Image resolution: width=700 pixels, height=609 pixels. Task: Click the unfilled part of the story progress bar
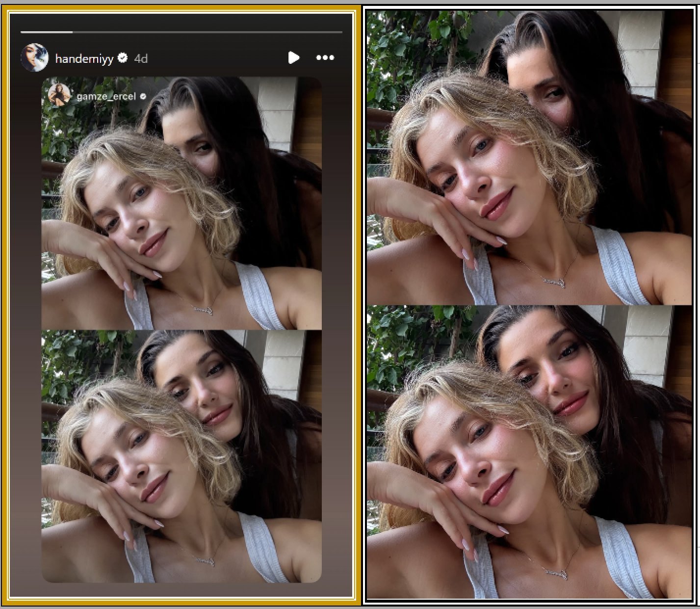206,32
